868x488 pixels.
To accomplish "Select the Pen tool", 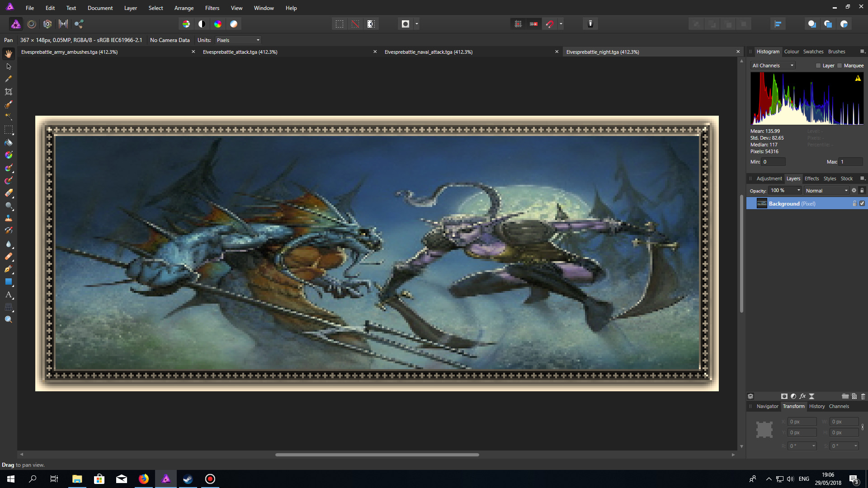I will 9,269.
